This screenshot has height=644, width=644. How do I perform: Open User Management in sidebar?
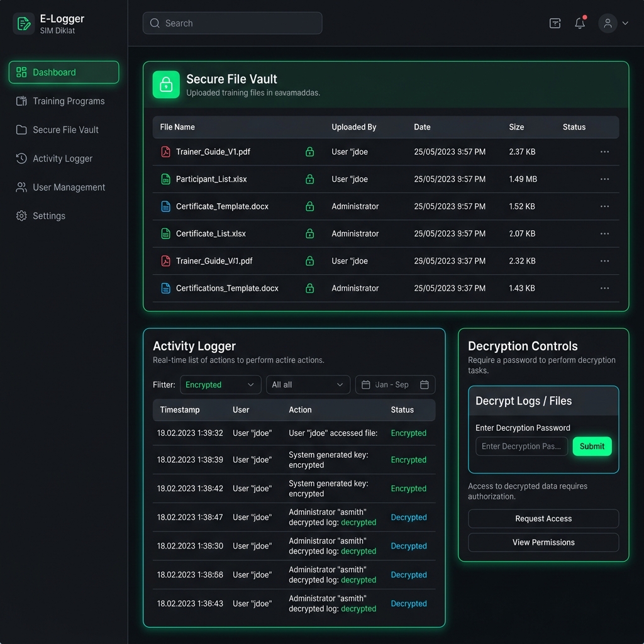64,187
